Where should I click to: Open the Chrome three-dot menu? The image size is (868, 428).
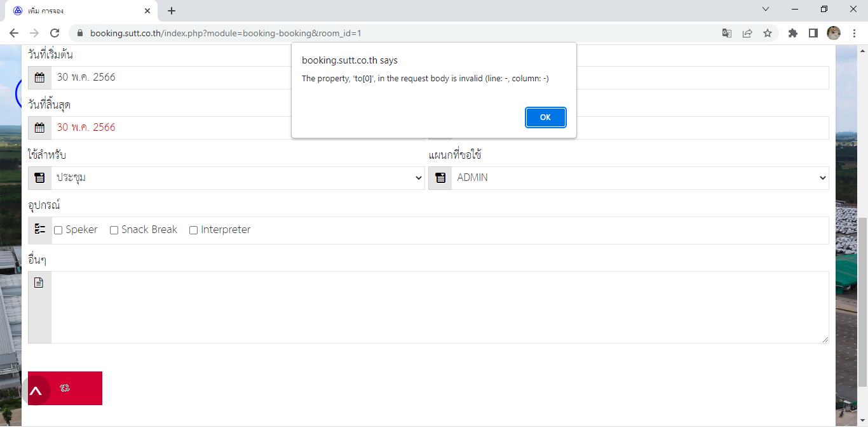click(854, 33)
